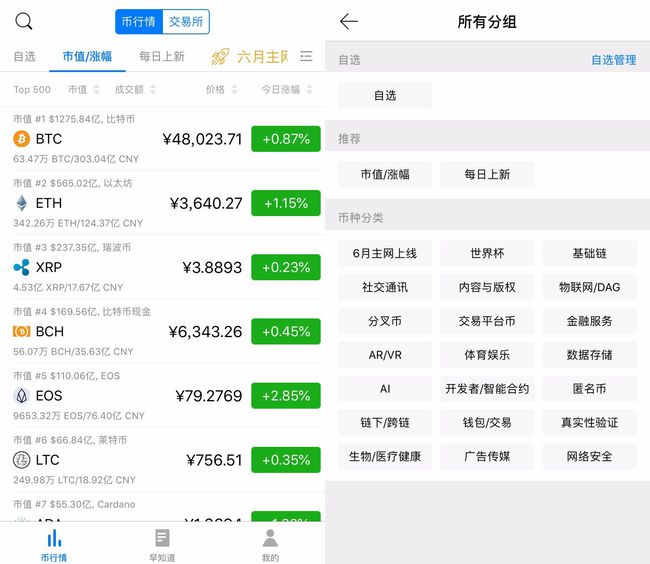Tap BTC price ¥48,023.71
The width and height of the screenshot is (650, 564).
tap(202, 139)
